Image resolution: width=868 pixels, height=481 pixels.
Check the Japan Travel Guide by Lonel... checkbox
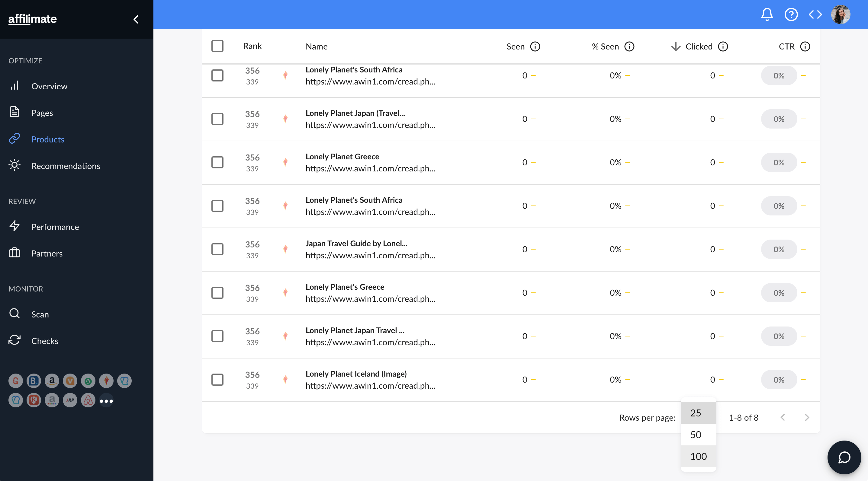[x=217, y=249]
